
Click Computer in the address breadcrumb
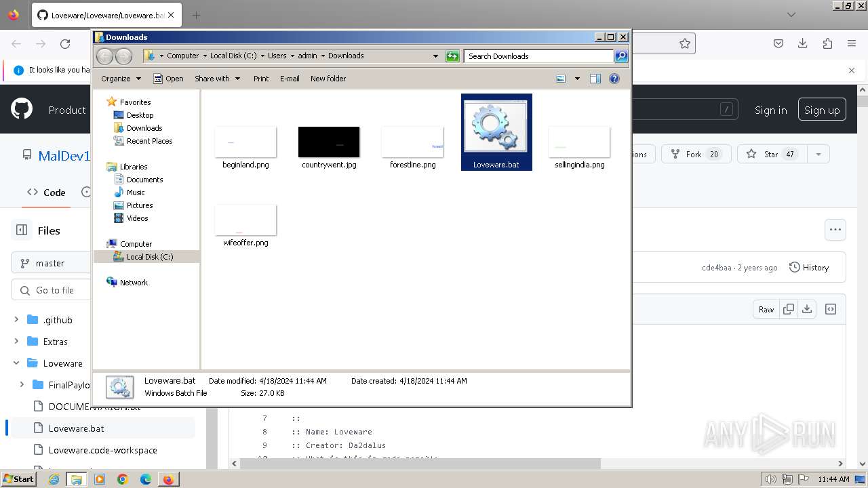click(x=182, y=56)
